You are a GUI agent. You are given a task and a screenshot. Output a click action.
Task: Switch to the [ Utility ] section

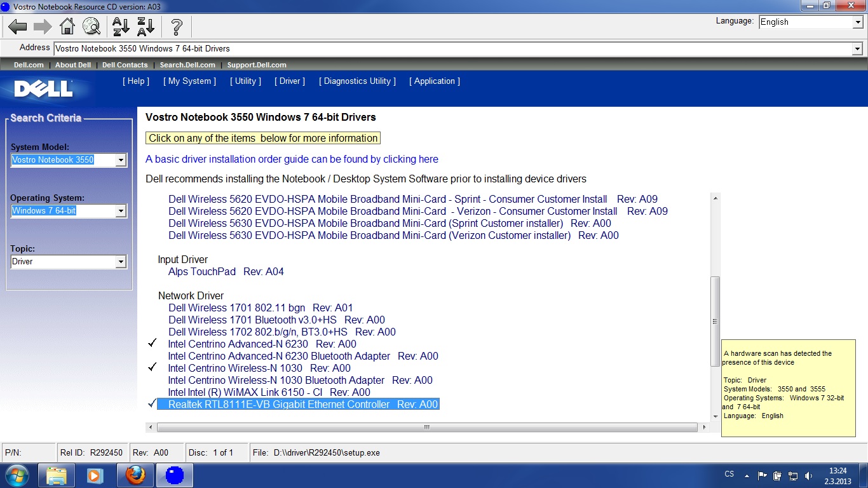point(245,81)
